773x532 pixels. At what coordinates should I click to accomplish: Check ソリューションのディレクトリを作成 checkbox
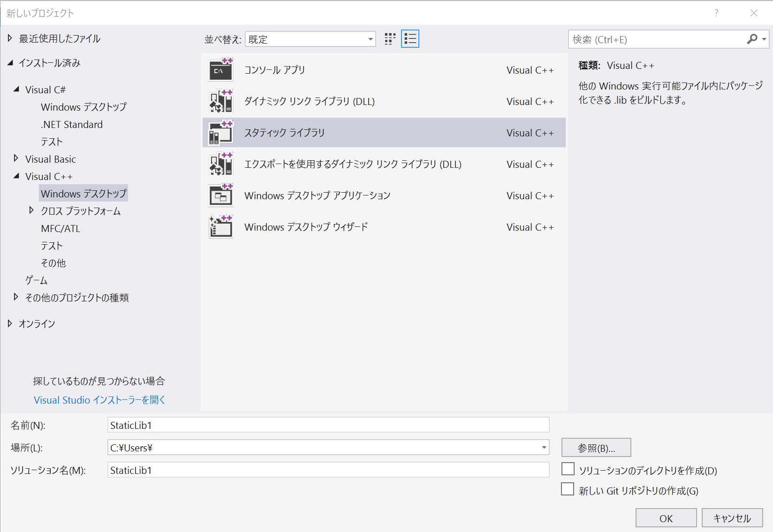[x=568, y=469]
